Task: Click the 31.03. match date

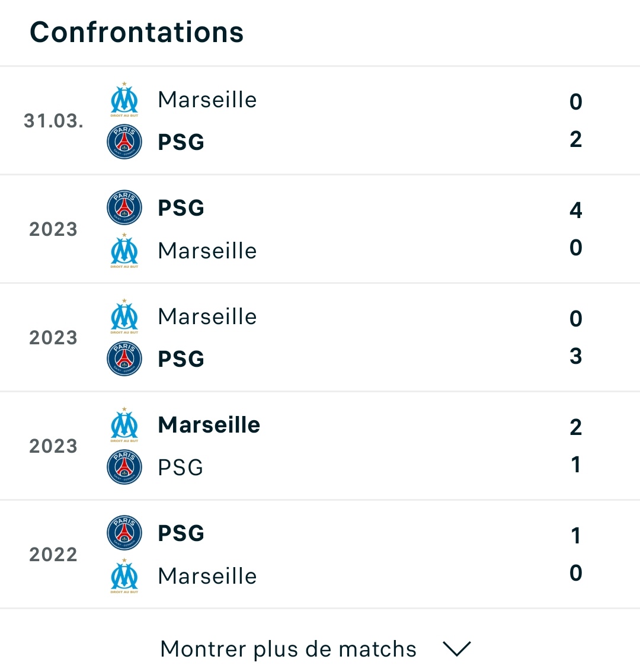Action: point(53,121)
